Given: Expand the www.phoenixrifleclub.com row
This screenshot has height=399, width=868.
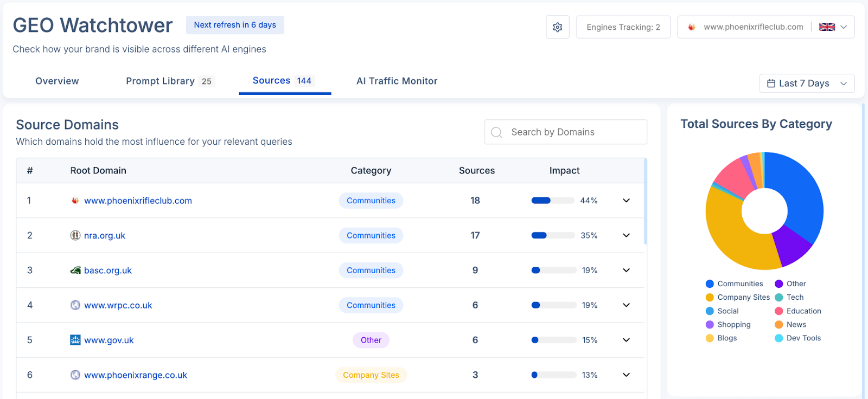Looking at the screenshot, I should (626, 201).
